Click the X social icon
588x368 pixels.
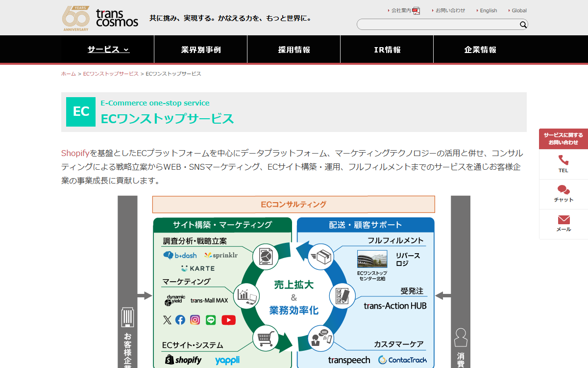[x=167, y=320]
